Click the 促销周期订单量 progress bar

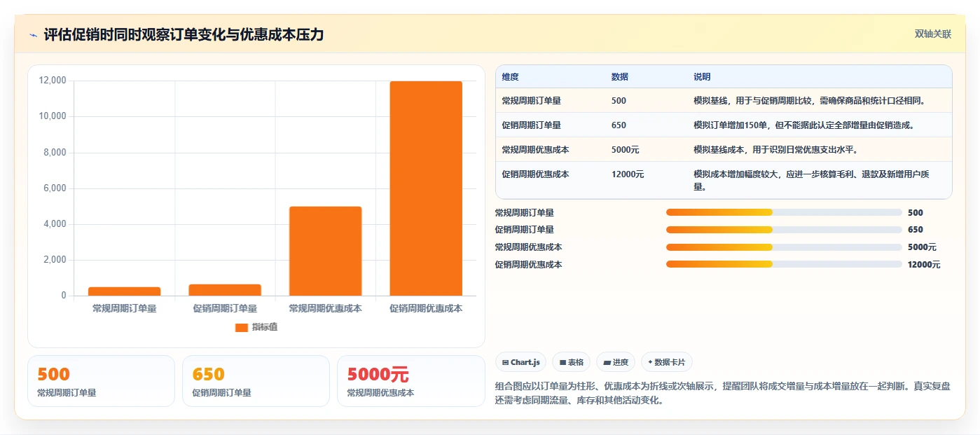pyautogui.click(x=784, y=230)
